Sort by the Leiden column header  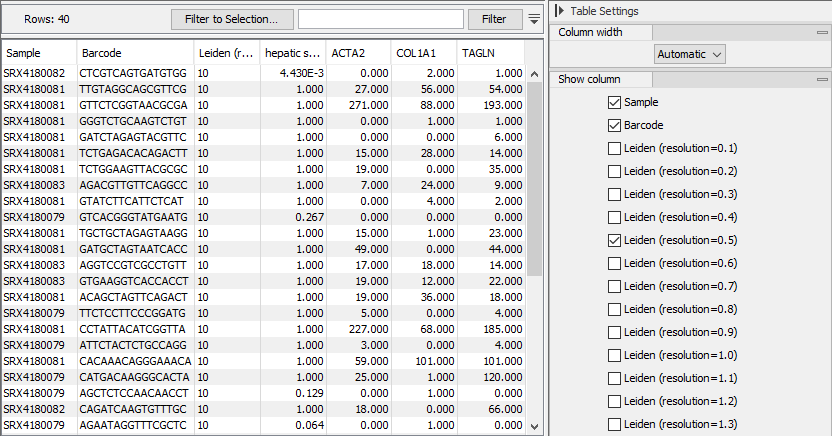(227, 53)
